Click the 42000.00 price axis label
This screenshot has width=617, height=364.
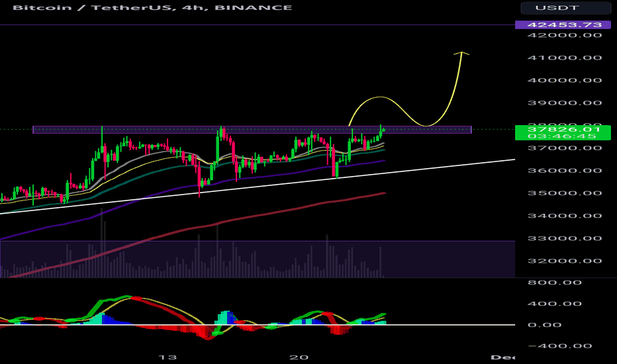tap(565, 36)
